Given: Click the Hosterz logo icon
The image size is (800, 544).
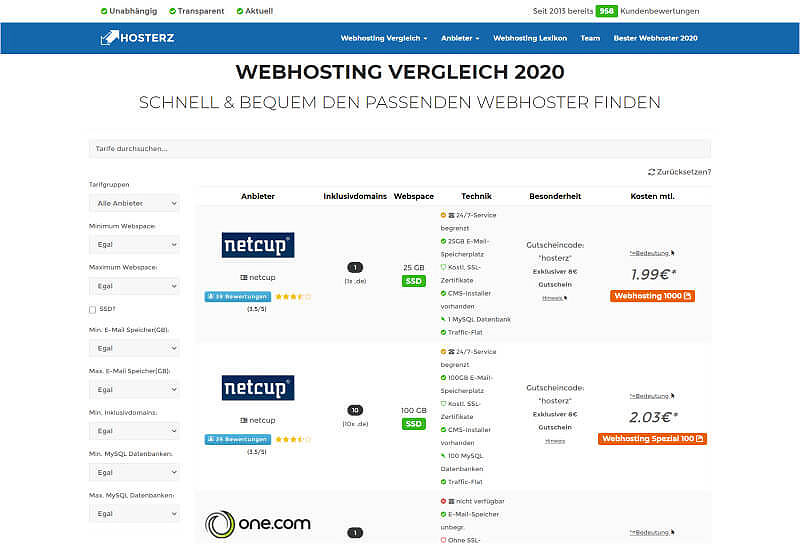Looking at the screenshot, I should (110, 38).
